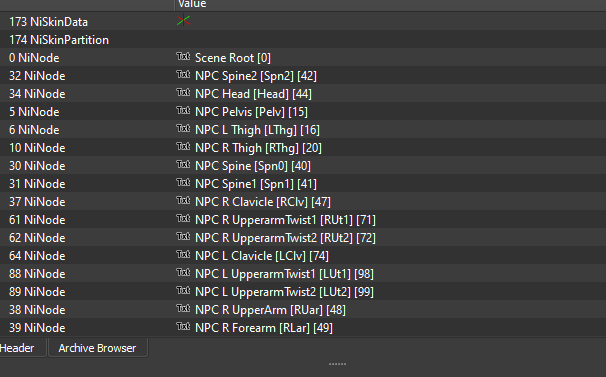Click the value 'NPC L Thigh [LThg] [16]'
The width and height of the screenshot is (606, 377).
(257, 130)
